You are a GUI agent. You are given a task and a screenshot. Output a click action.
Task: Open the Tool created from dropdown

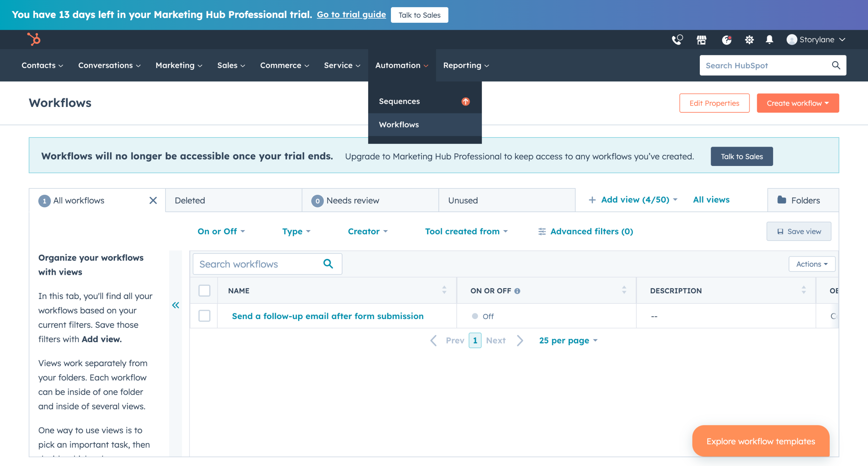click(466, 231)
